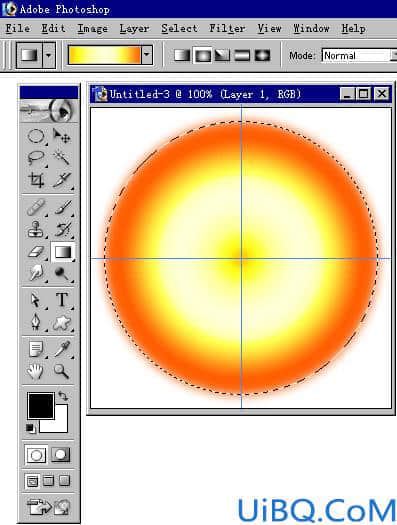Select the Smudge tool
397x525 pixels.
[36, 273]
